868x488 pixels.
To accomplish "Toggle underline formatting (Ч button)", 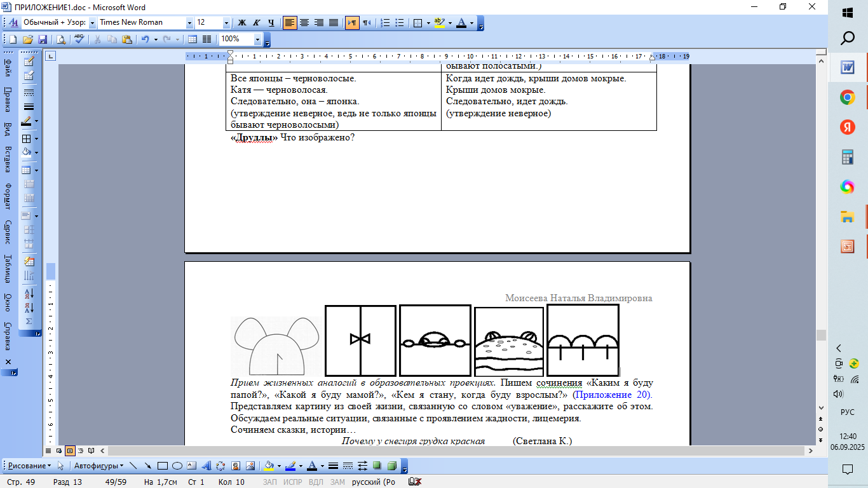I will click(271, 23).
